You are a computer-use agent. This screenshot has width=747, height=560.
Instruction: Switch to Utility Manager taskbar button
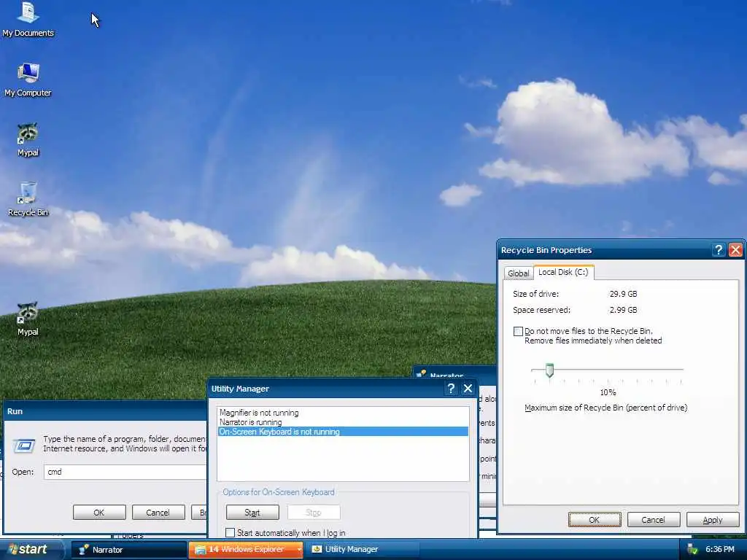coord(362,550)
